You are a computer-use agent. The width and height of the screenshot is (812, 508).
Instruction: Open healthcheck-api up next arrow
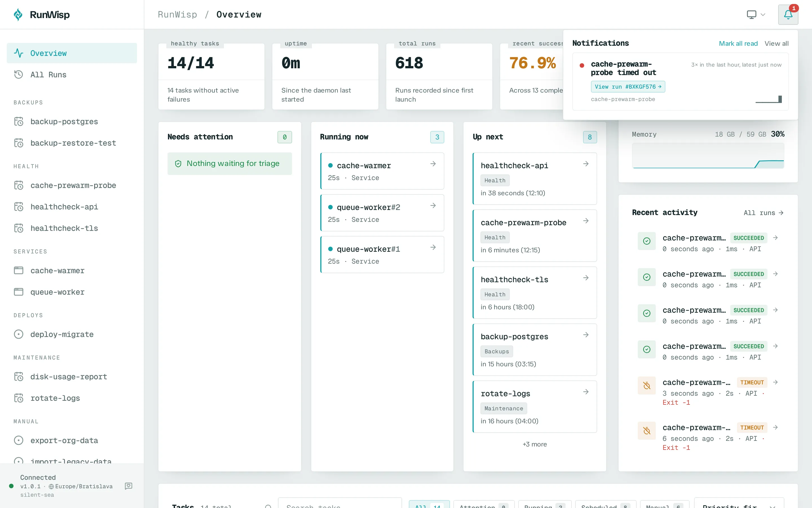tap(586, 164)
